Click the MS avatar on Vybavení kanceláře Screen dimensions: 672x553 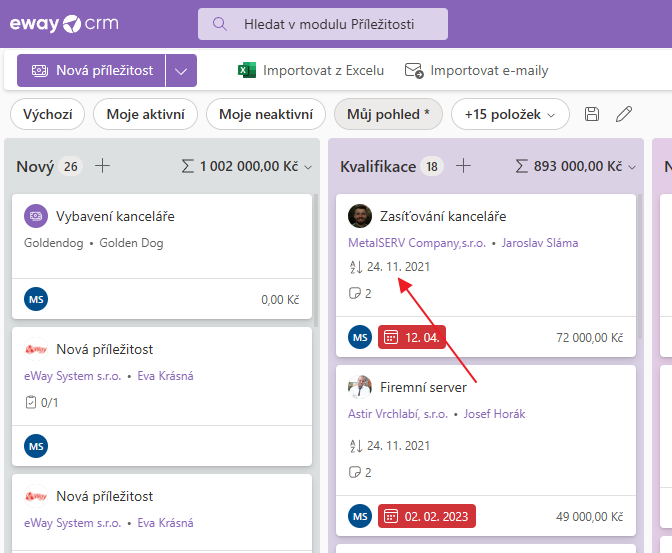36,299
